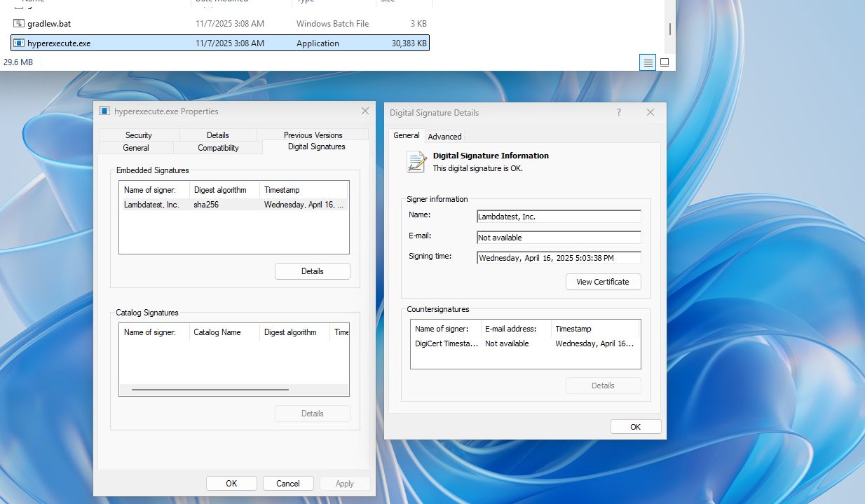Switch Explorer to details view layout icon
This screenshot has height=504, width=865.
click(648, 62)
